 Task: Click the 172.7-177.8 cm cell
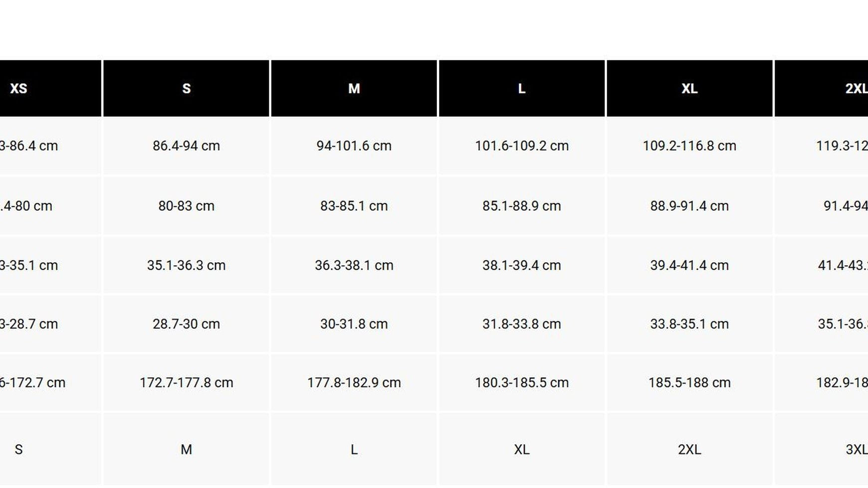(186, 383)
